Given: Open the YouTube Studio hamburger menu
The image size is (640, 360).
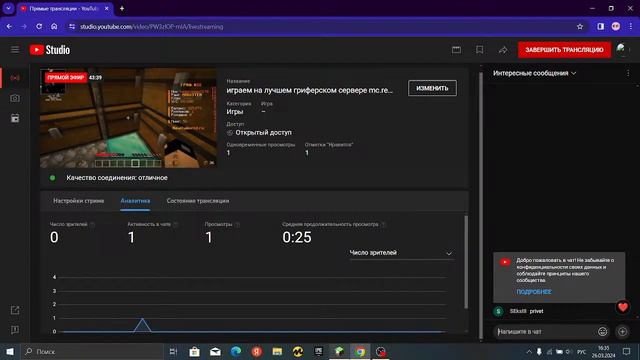Looking at the screenshot, I should (15, 50).
